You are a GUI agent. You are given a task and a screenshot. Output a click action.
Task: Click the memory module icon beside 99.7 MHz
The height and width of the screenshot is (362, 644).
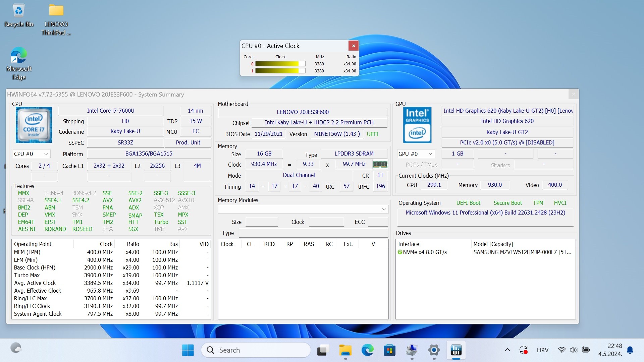point(380,164)
